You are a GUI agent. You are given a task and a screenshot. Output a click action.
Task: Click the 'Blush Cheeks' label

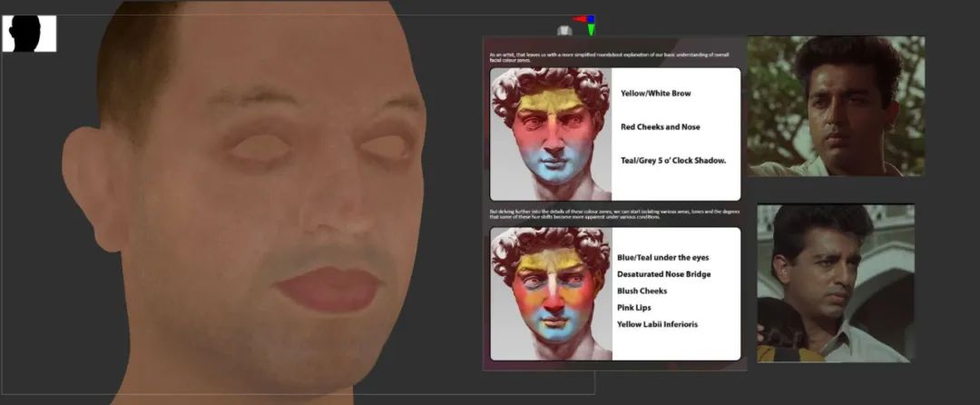[642, 291]
